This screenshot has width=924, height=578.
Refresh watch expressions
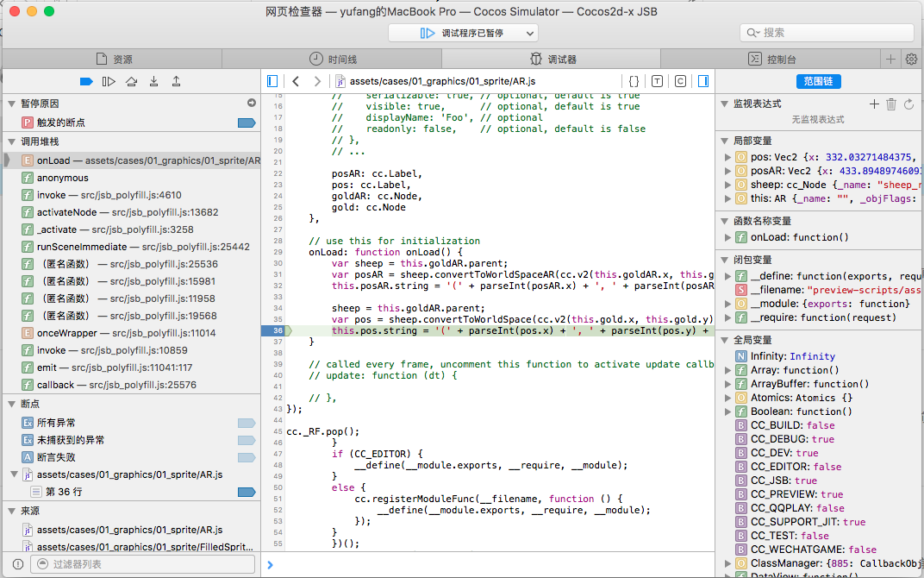pyautogui.click(x=908, y=104)
